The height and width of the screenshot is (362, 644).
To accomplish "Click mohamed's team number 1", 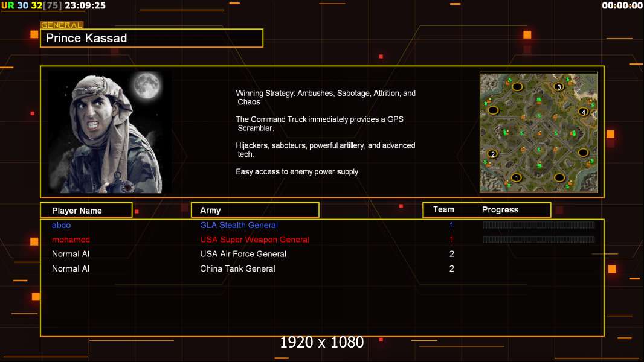I will pyautogui.click(x=451, y=240).
